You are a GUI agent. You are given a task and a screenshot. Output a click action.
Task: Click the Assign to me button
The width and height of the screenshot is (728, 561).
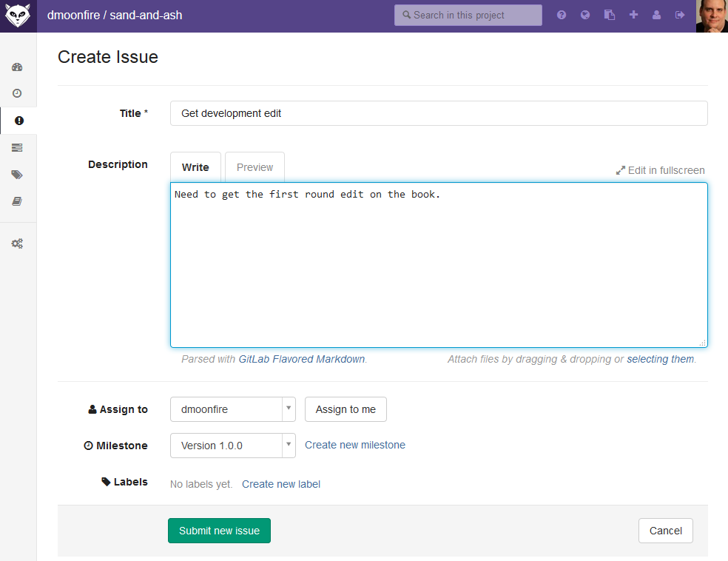[x=346, y=409]
